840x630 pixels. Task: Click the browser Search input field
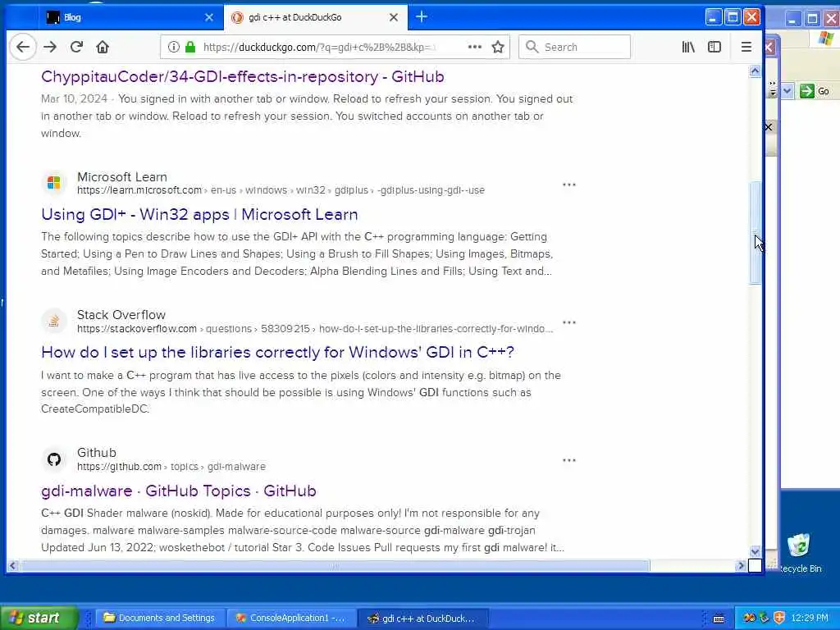coord(574,47)
